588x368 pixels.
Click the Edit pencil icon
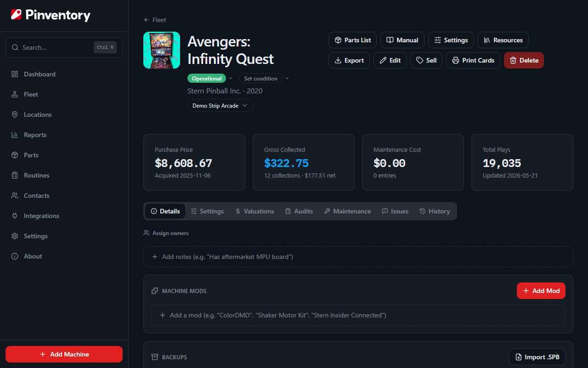pos(383,60)
